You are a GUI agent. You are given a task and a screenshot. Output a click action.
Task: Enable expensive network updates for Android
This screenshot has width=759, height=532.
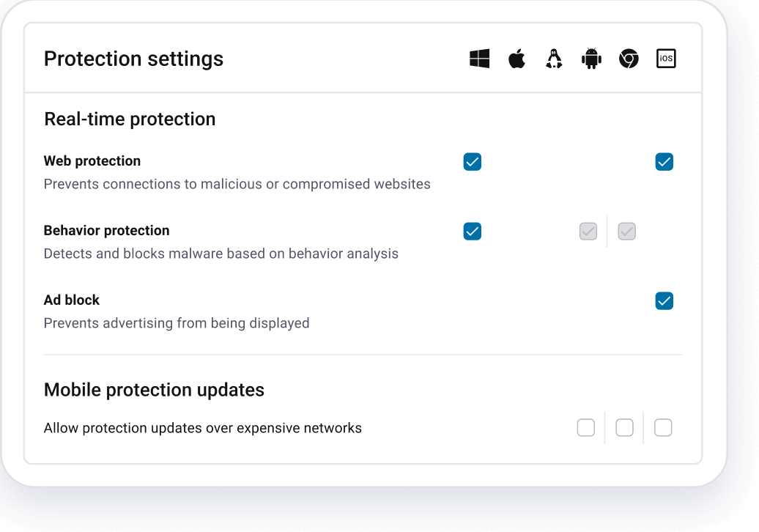[586, 427]
